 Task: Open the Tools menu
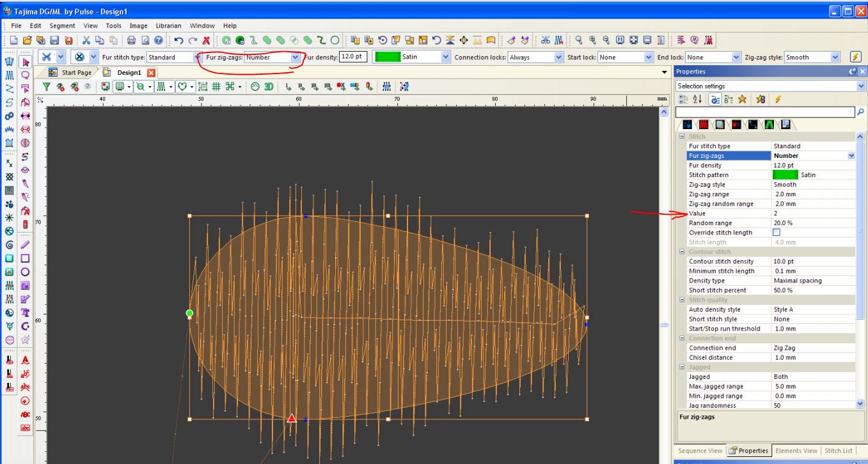pos(114,26)
